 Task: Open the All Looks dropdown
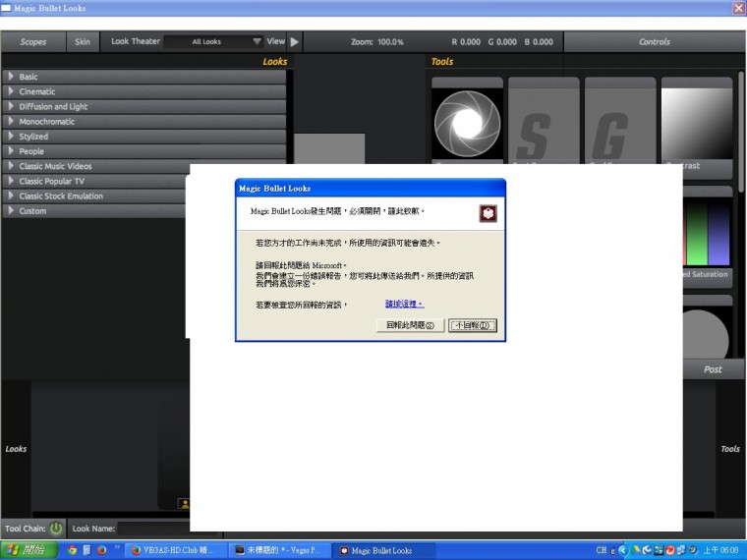tap(213, 42)
